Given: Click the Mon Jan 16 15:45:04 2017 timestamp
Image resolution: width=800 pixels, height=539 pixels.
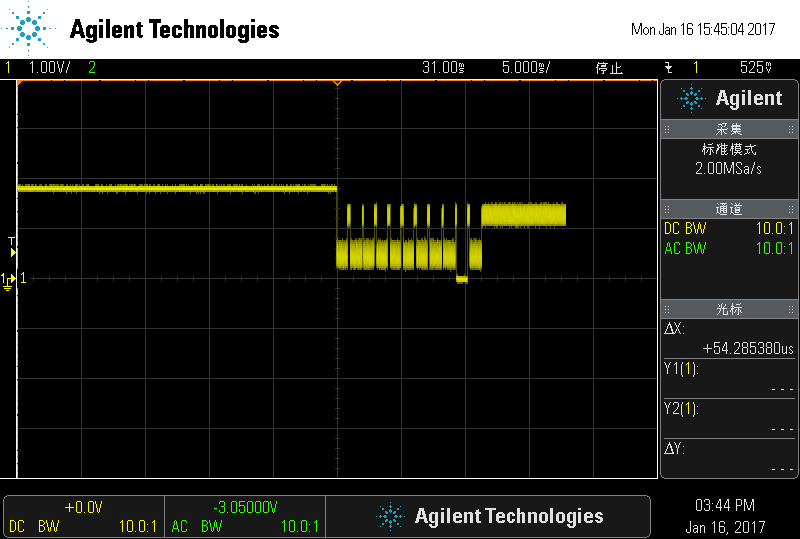Looking at the screenshot, I should click(x=703, y=30).
